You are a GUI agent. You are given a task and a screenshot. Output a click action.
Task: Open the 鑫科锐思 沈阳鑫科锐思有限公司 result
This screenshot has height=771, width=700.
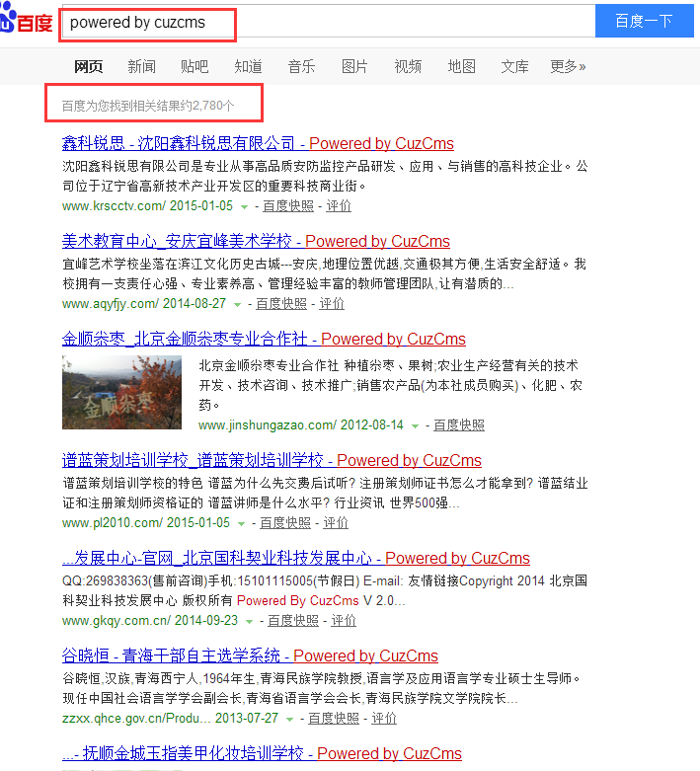coord(258,143)
